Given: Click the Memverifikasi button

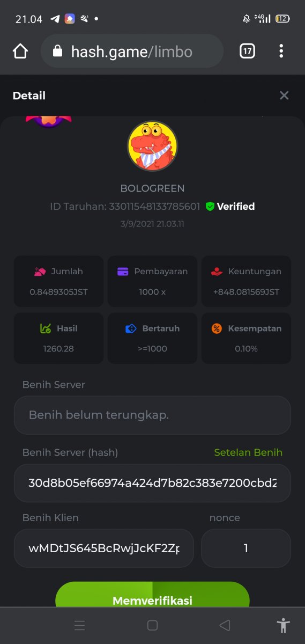Looking at the screenshot, I should 152,595.
